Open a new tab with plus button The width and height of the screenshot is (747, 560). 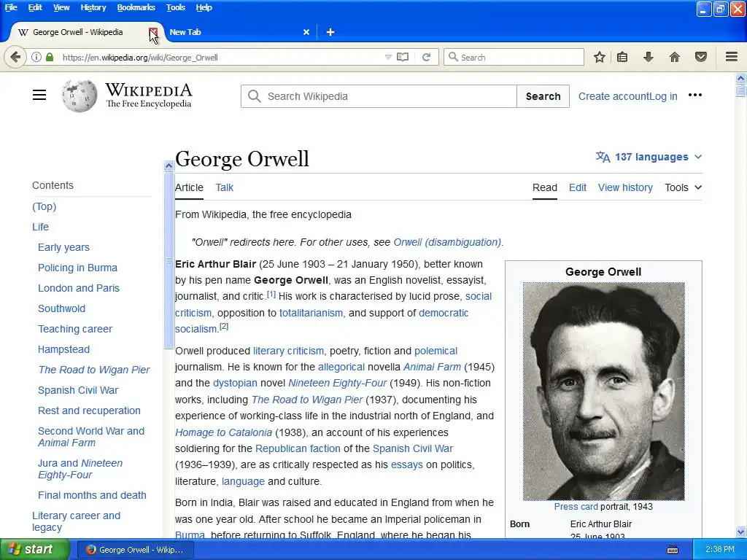coord(330,32)
